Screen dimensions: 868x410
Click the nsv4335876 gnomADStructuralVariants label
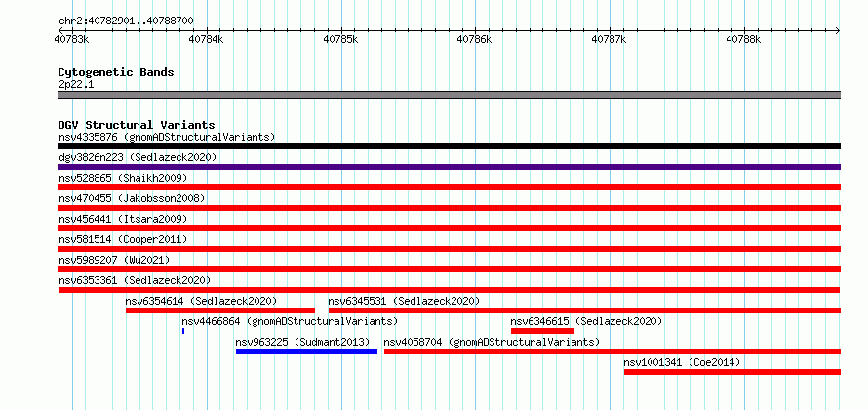pyautogui.click(x=167, y=137)
